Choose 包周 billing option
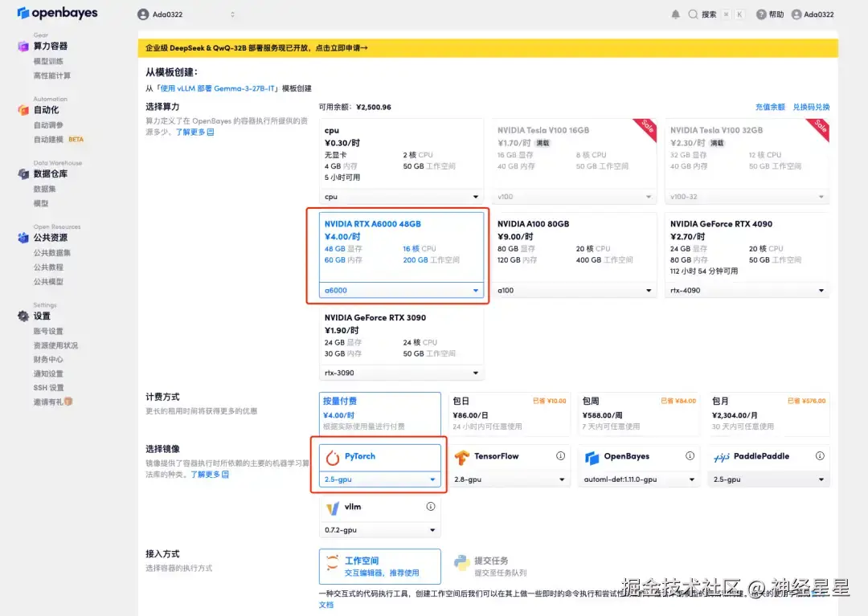Image resolution: width=868 pixels, height=616 pixels. [x=639, y=414]
